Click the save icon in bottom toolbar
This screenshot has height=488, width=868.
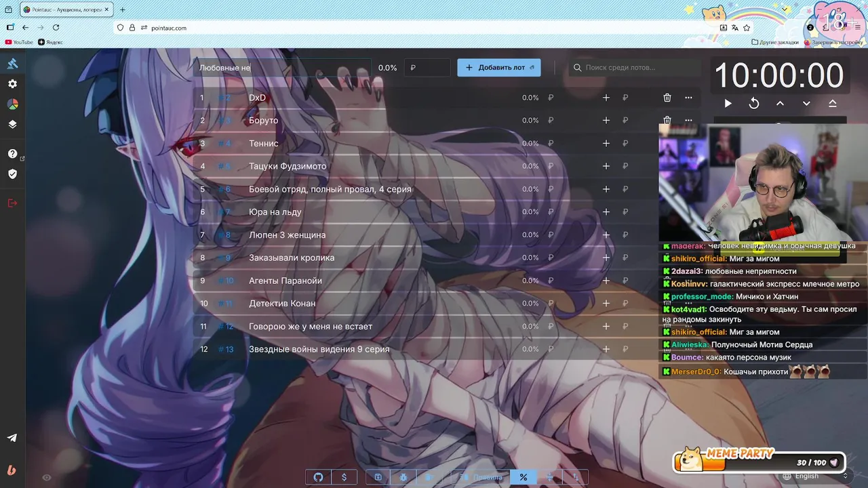(378, 477)
